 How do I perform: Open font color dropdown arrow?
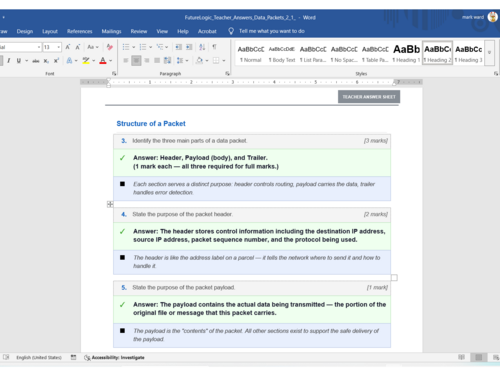coord(111,61)
